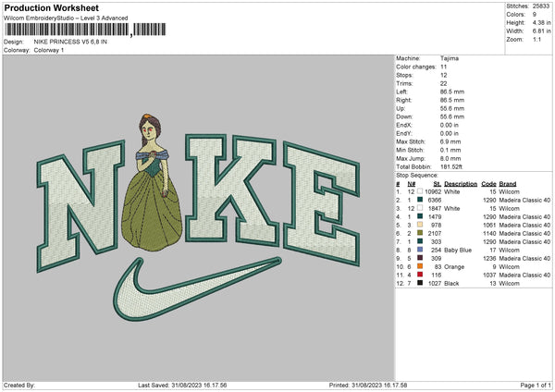Select the Left value '86.5 mm'
The image size is (555, 392).
(x=452, y=92)
